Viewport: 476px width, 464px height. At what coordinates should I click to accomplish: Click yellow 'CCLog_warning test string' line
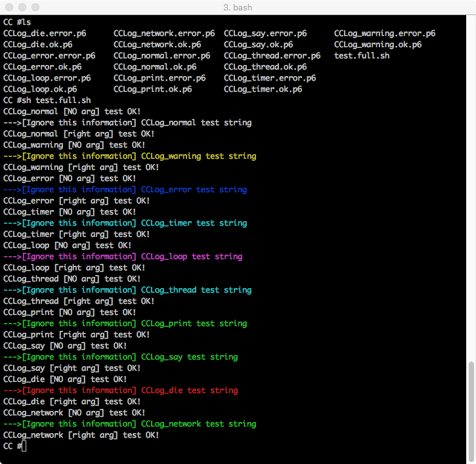tap(130, 156)
